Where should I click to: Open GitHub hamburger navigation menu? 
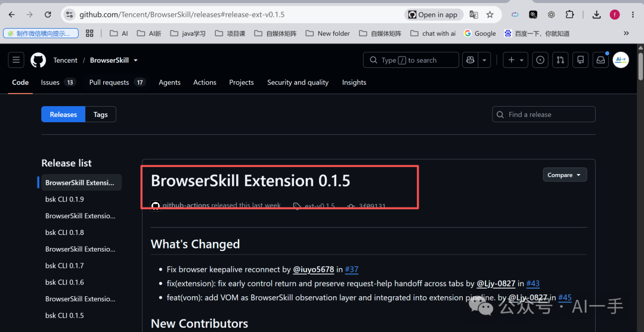coord(16,60)
